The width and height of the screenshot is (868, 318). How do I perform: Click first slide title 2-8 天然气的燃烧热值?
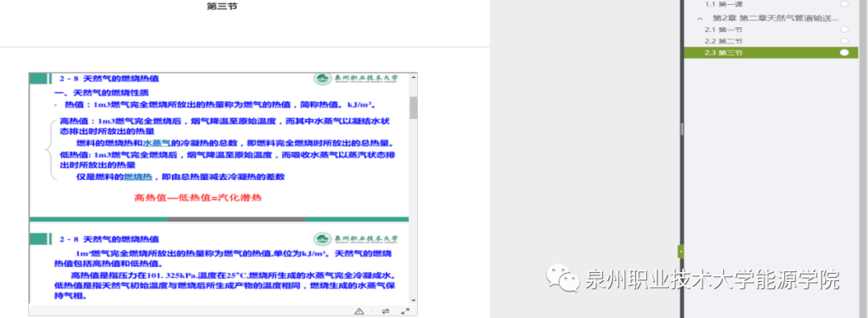[109, 79]
